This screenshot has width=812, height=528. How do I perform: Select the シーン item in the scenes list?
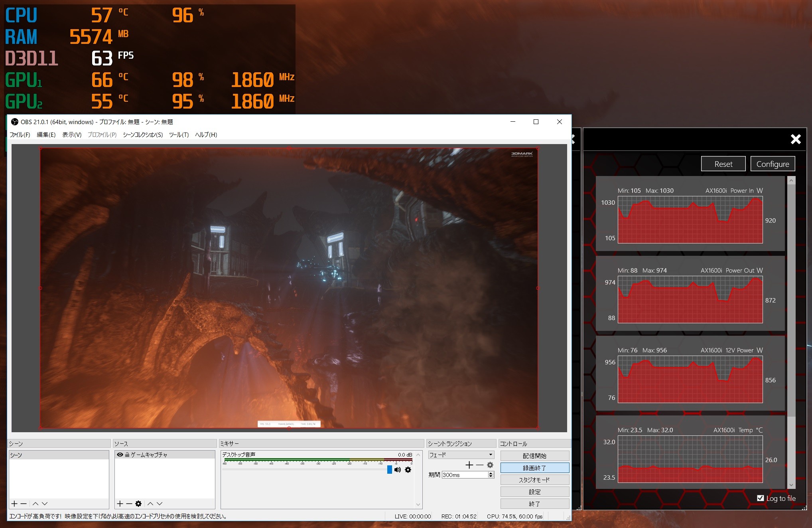(x=59, y=455)
